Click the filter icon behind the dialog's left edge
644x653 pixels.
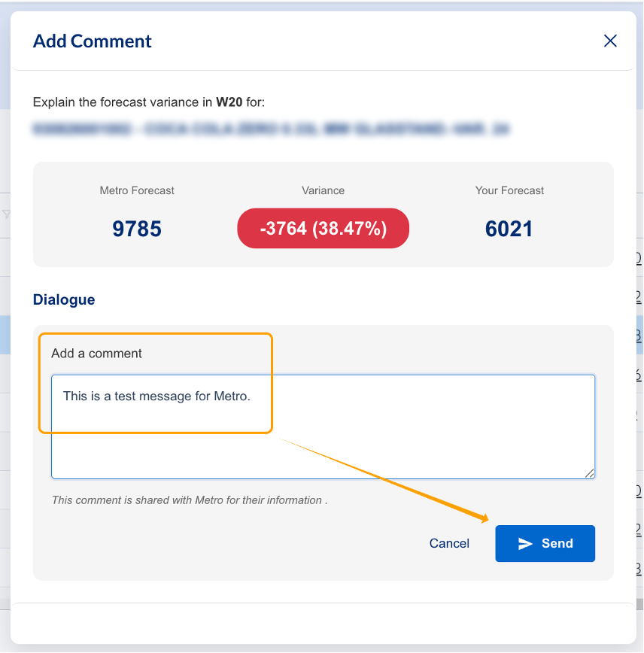click(6, 214)
